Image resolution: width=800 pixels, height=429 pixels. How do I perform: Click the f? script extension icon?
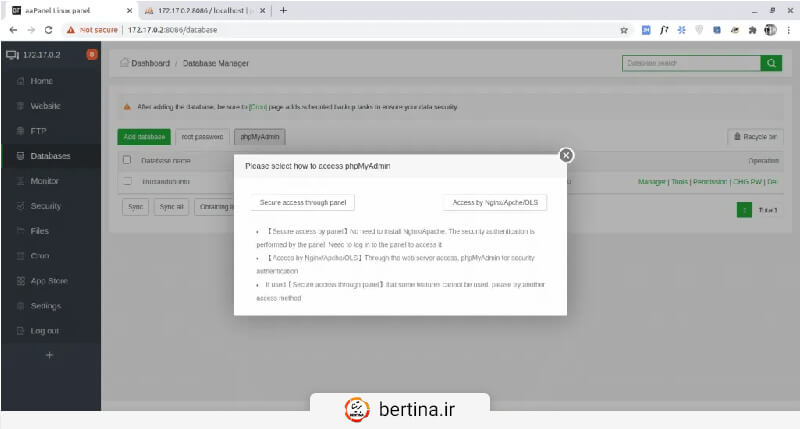point(663,30)
